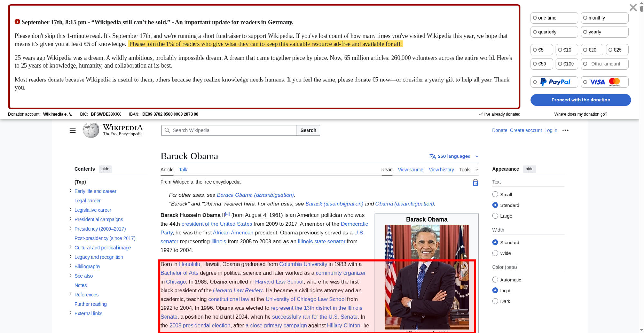This screenshot has width=644, height=333.
Task: Open the Create account link
Action: [x=526, y=130]
